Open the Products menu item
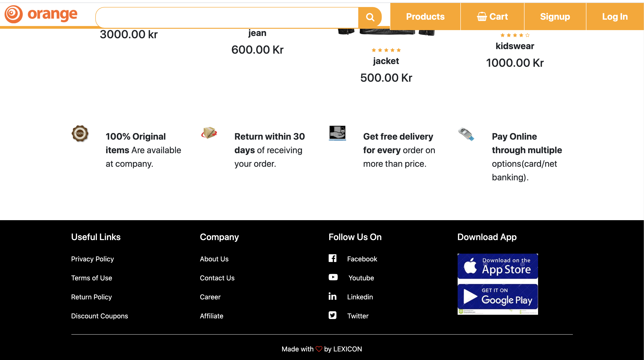This screenshot has height=360, width=644. (x=425, y=17)
